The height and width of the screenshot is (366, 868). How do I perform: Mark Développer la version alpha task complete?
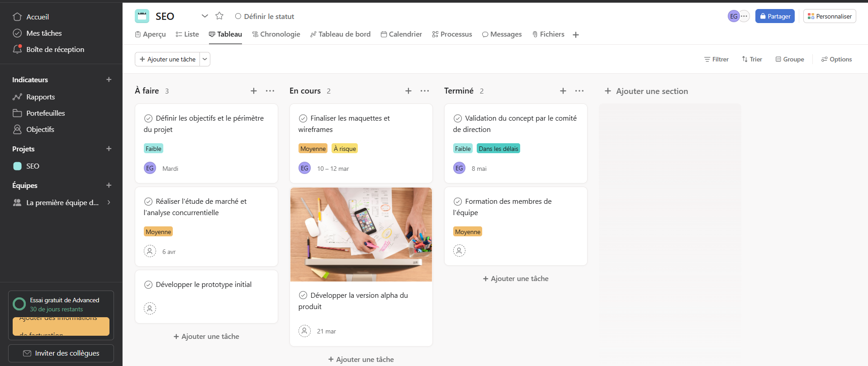tap(303, 296)
